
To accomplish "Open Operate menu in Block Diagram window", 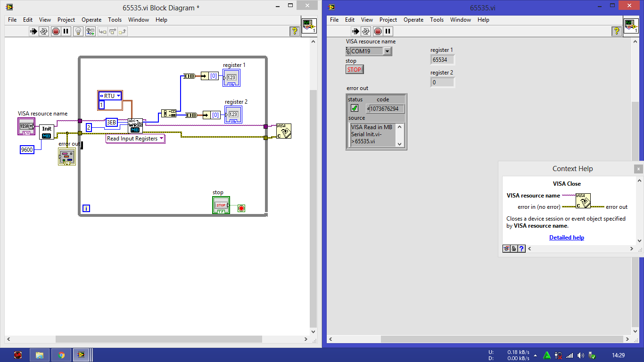I will click(91, 20).
